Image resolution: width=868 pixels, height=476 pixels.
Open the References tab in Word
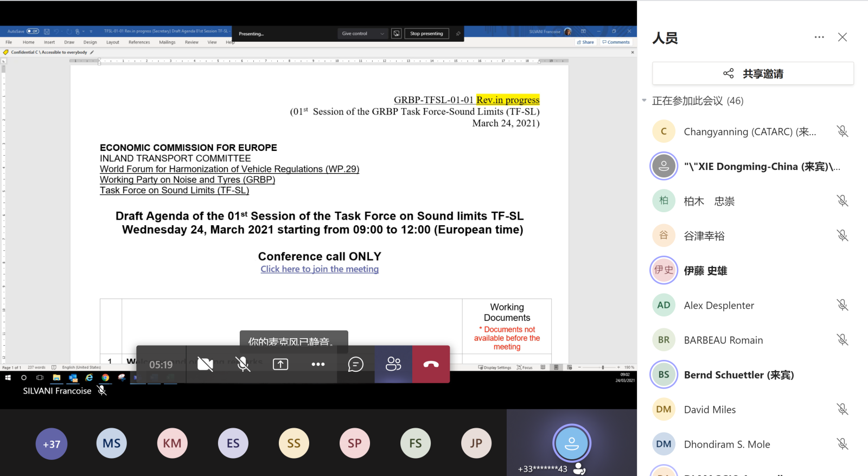(139, 42)
